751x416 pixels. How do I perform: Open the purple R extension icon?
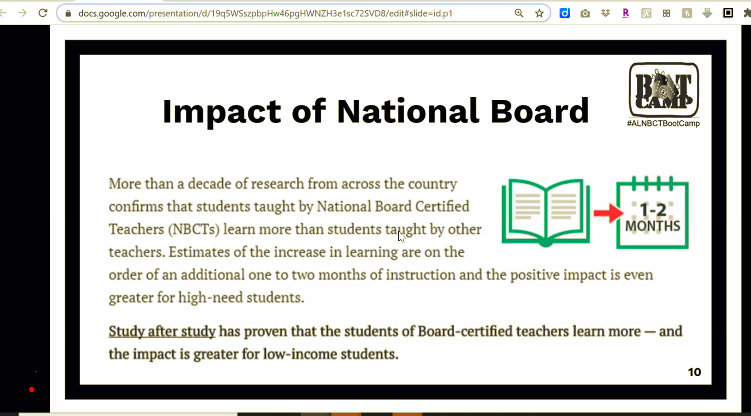click(x=626, y=13)
